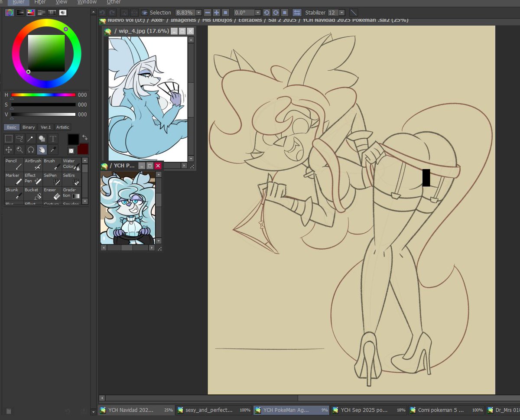Rotate the view counterclockwise
Image resolution: width=520 pixels, height=420 pixels.
[266, 13]
